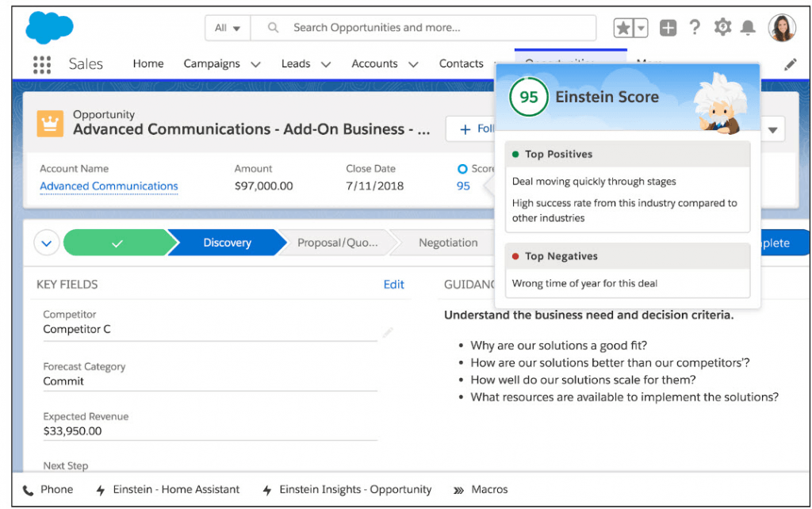
Task: Open the setup gear icon
Action: 722,27
